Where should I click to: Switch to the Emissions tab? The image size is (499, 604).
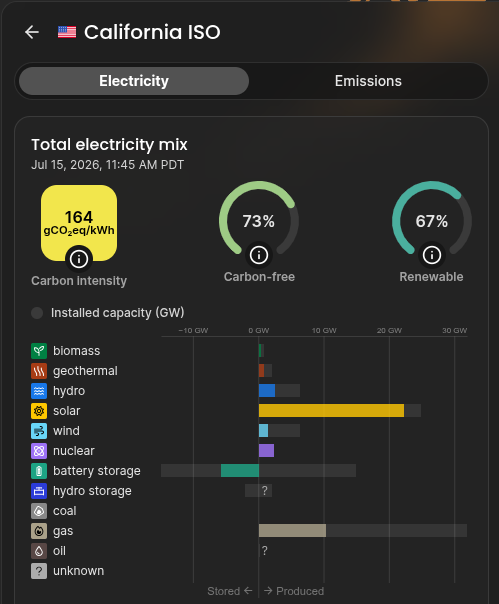(368, 81)
